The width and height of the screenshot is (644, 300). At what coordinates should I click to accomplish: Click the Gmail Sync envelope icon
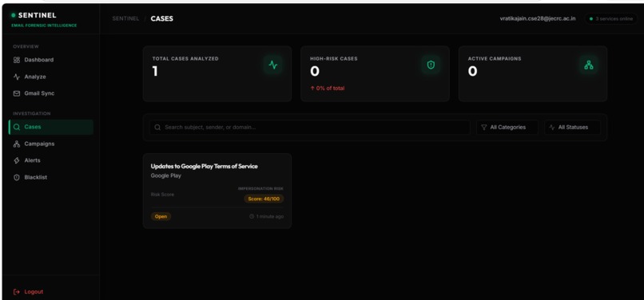17,93
